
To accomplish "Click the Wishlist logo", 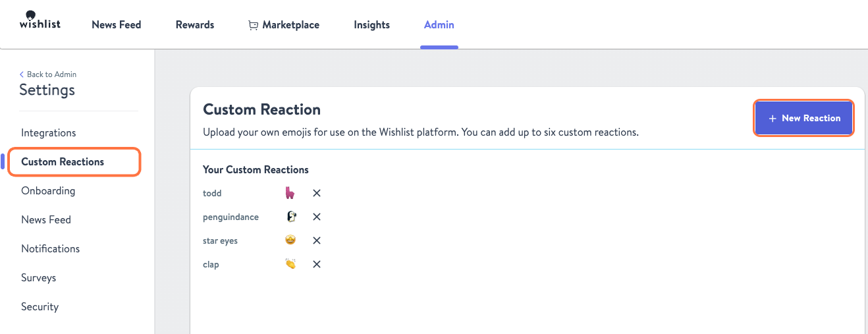I will [40, 20].
